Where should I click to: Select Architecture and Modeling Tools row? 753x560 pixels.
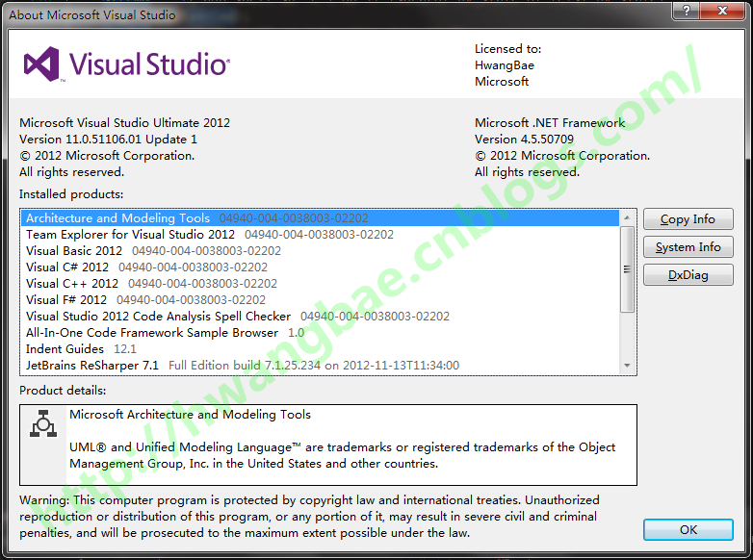321,217
